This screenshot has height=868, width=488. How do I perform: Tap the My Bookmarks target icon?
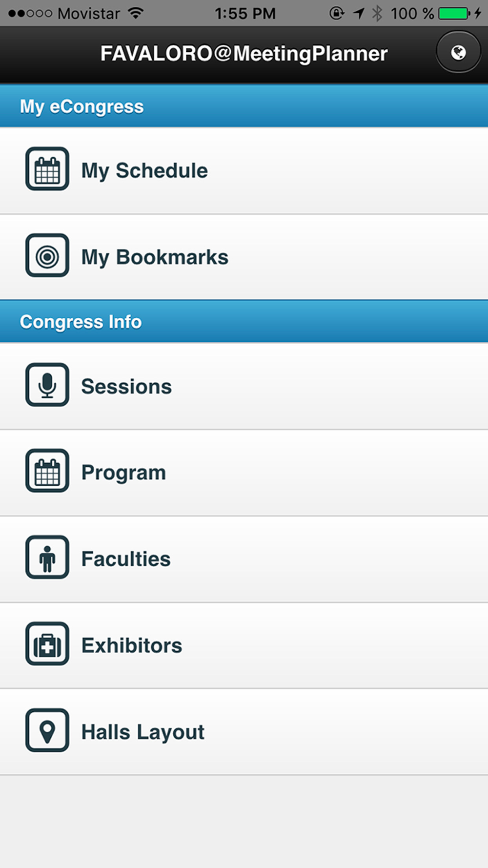click(x=47, y=255)
